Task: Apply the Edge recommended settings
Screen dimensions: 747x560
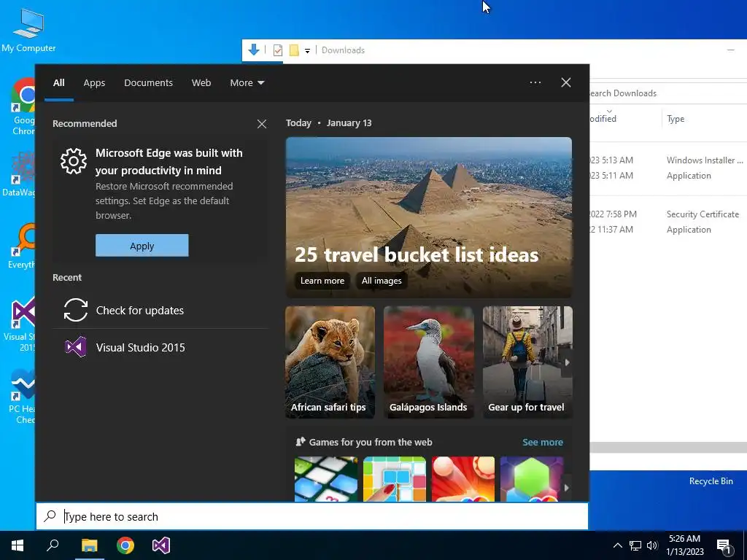Action: [x=142, y=246]
